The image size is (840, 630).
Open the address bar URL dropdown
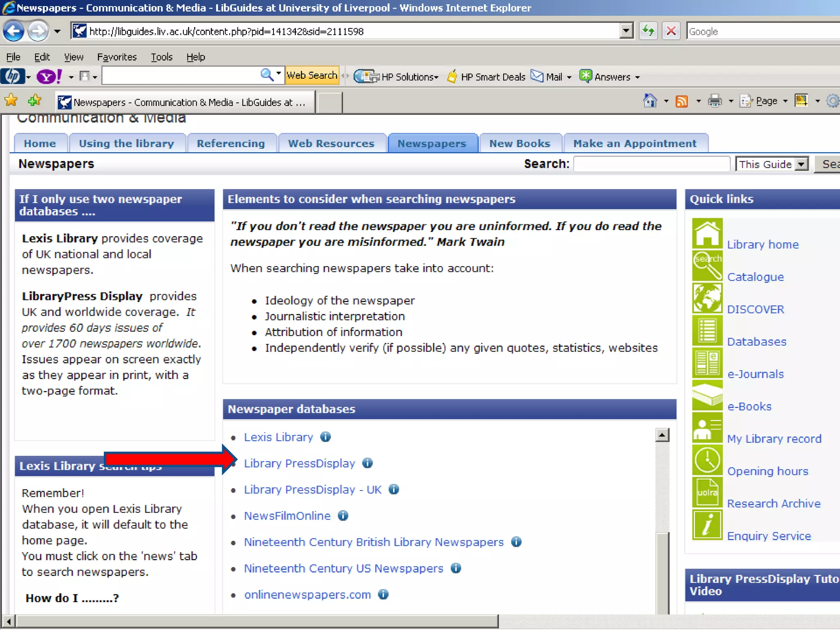[x=626, y=31]
